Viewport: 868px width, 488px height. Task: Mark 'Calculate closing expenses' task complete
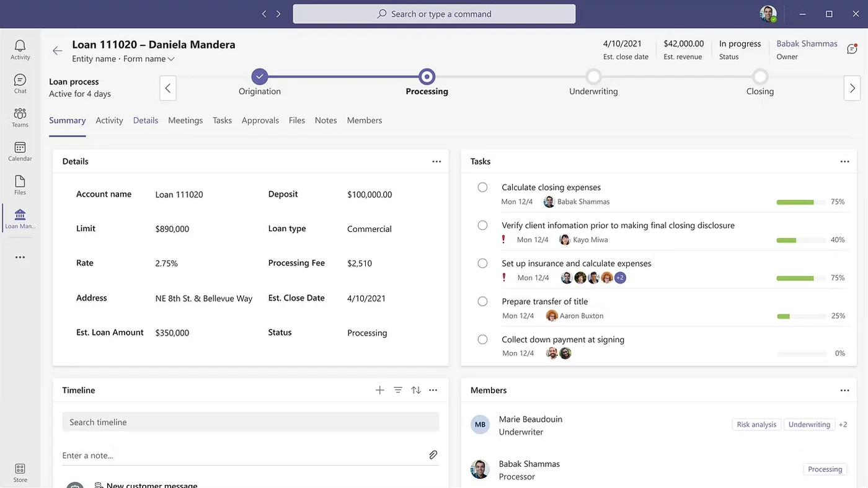click(x=482, y=187)
